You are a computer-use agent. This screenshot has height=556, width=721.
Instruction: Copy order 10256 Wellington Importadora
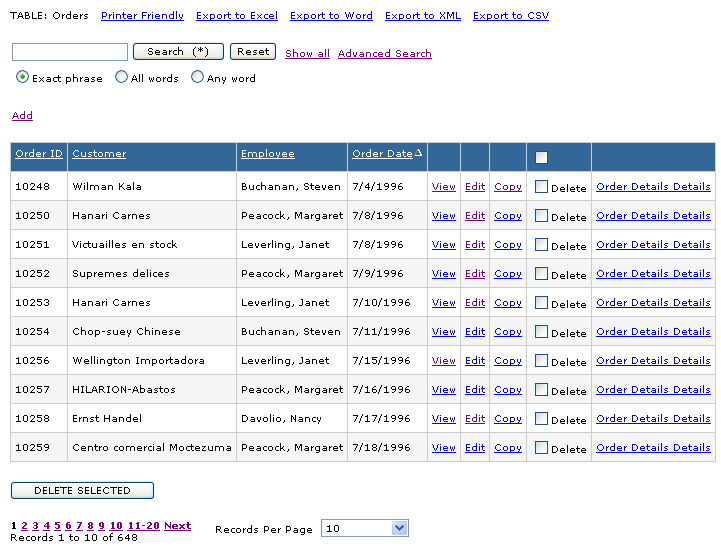point(508,361)
